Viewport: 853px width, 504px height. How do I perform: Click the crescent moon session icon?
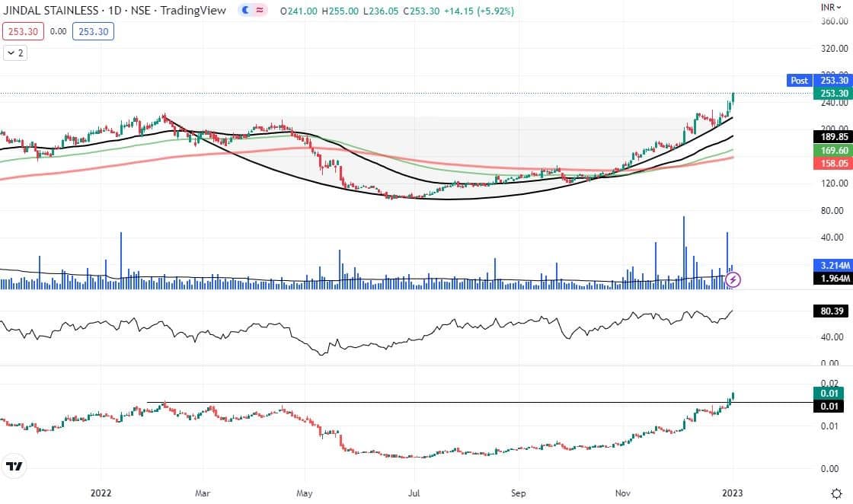coord(246,11)
